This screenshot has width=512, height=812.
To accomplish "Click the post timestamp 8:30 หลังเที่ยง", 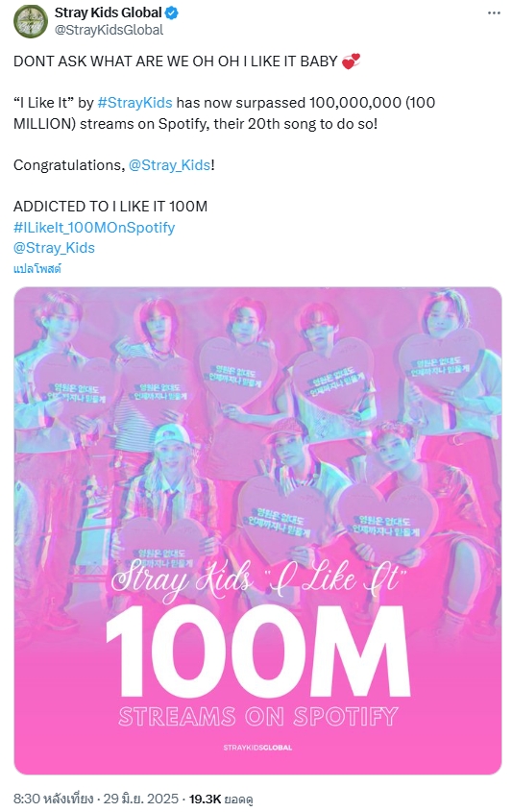I will coord(54,798).
